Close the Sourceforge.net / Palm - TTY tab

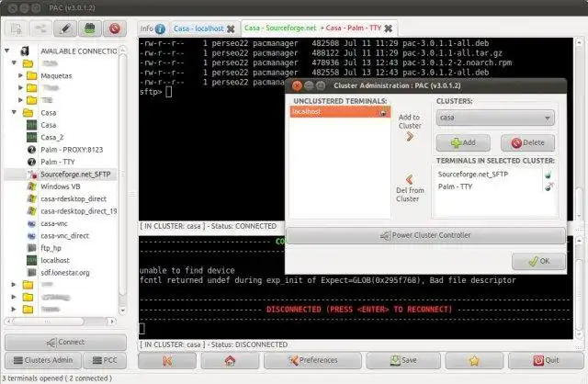coord(389,28)
